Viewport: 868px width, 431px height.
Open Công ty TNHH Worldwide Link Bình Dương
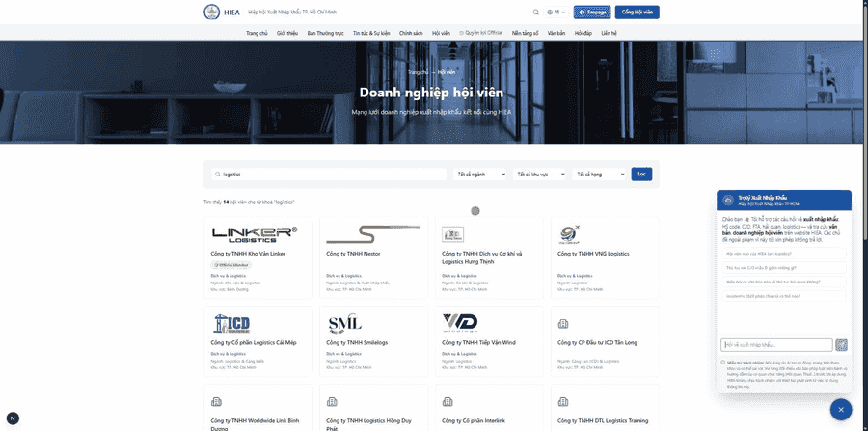pos(255,424)
